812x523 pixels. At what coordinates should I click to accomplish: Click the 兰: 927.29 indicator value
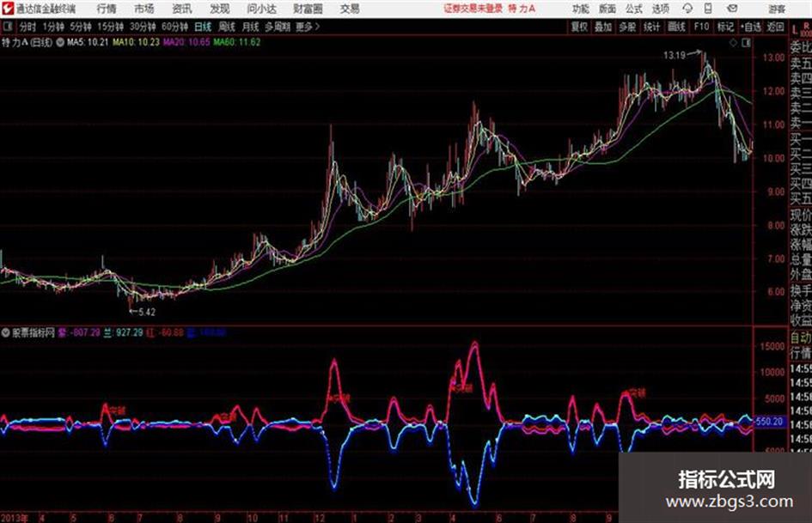point(123,332)
